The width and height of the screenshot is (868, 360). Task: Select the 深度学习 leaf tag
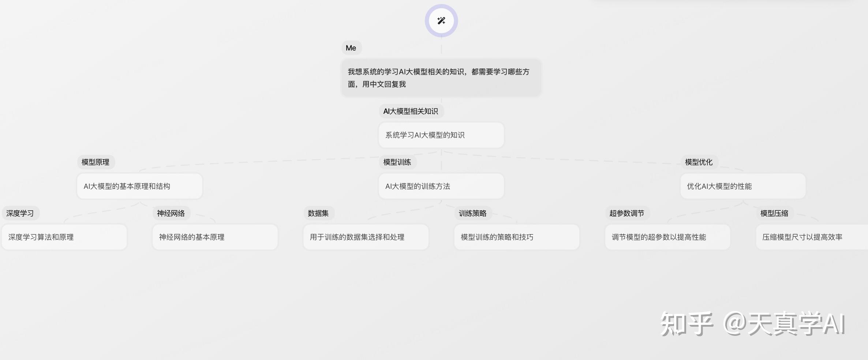20,213
